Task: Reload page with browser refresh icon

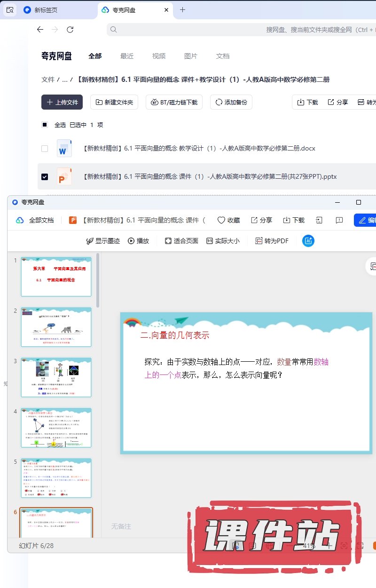Action: (x=70, y=30)
